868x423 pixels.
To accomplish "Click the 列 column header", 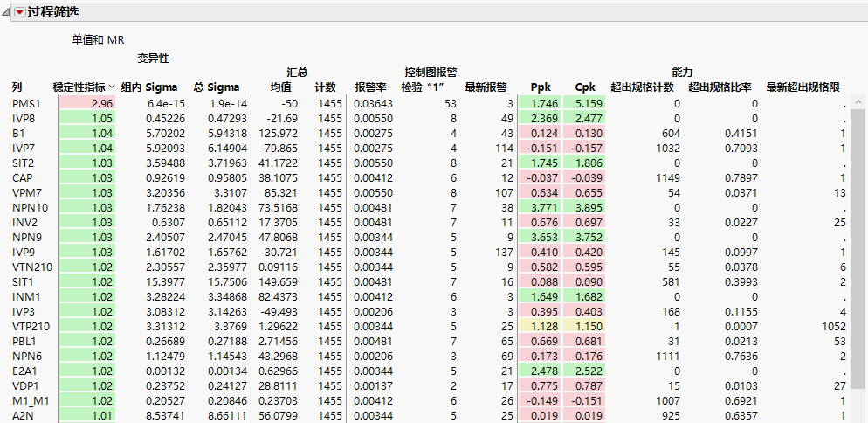I will (x=17, y=87).
